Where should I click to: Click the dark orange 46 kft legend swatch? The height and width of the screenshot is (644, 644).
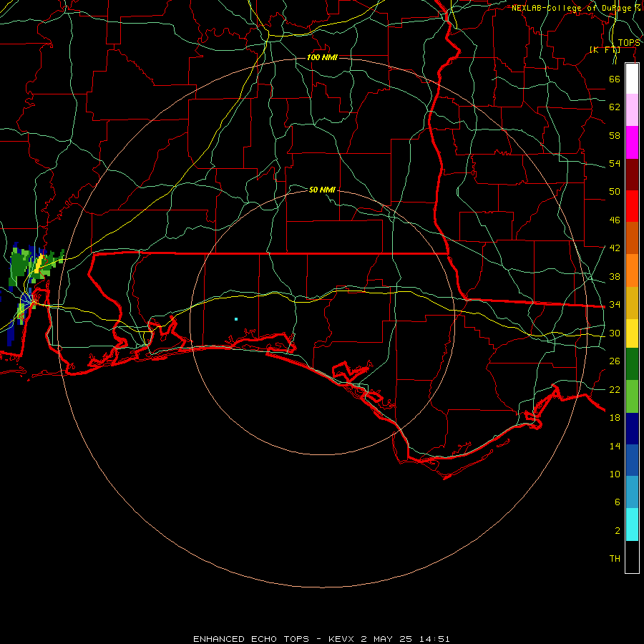tap(632, 238)
